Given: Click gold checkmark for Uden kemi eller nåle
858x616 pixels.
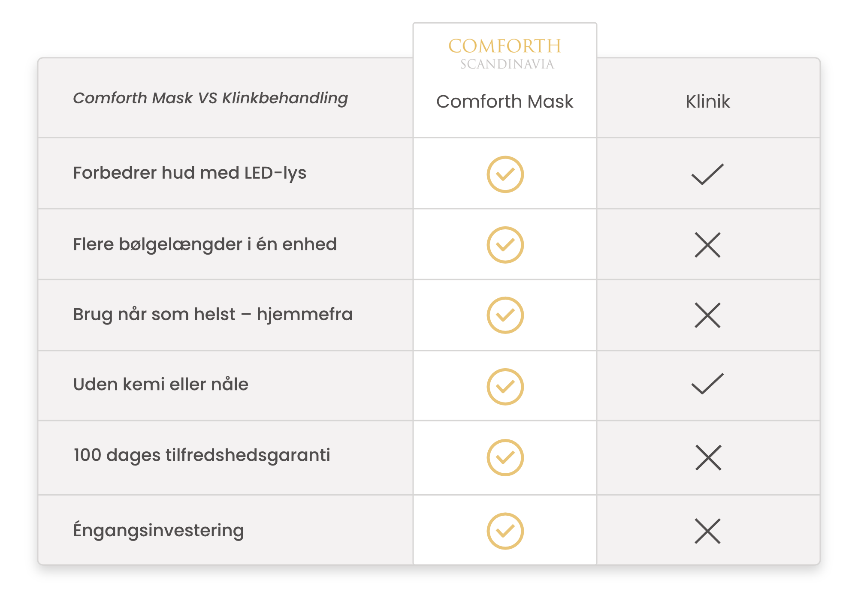Looking at the screenshot, I should (x=505, y=387).
